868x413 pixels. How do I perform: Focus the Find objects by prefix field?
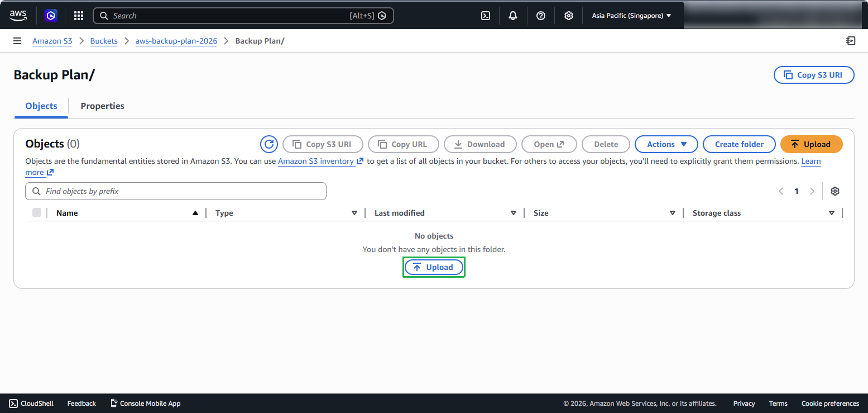pos(176,191)
